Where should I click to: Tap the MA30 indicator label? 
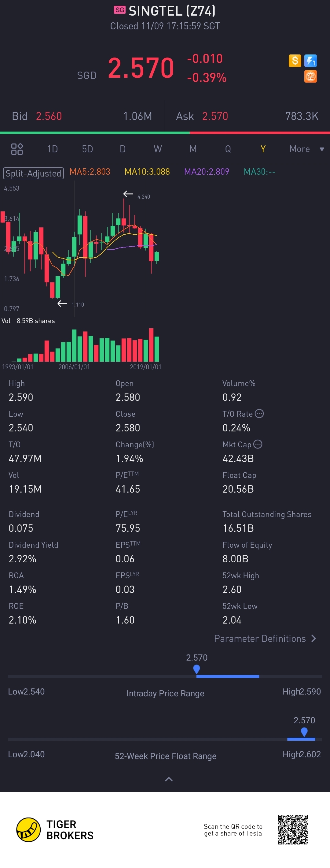point(259,172)
